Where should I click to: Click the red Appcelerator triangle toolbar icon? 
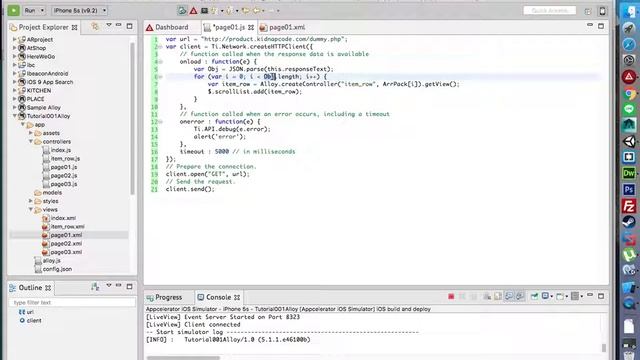click(x=193, y=11)
